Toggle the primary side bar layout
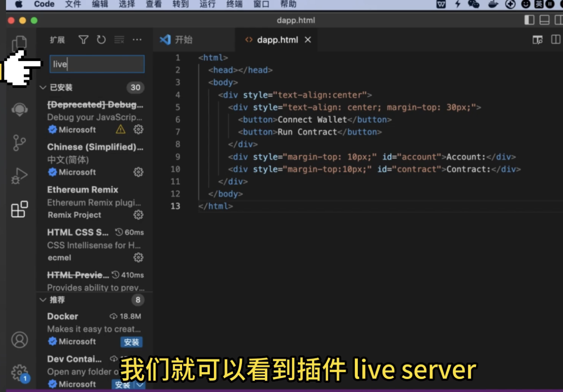This screenshot has height=392, width=563. (529, 20)
